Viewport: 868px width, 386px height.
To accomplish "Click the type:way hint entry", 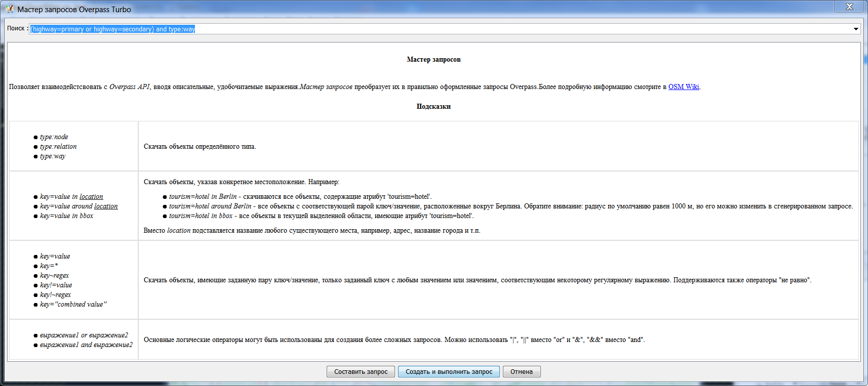I will click(x=53, y=156).
